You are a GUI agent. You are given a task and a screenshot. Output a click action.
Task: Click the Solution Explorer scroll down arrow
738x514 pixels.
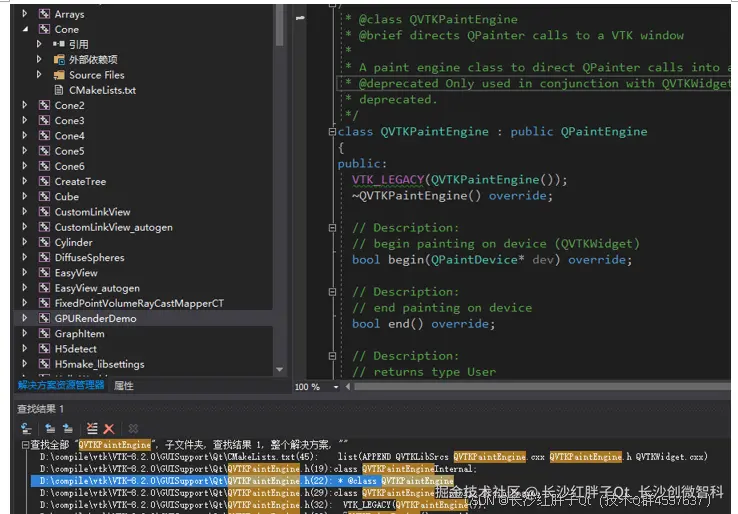click(x=279, y=369)
